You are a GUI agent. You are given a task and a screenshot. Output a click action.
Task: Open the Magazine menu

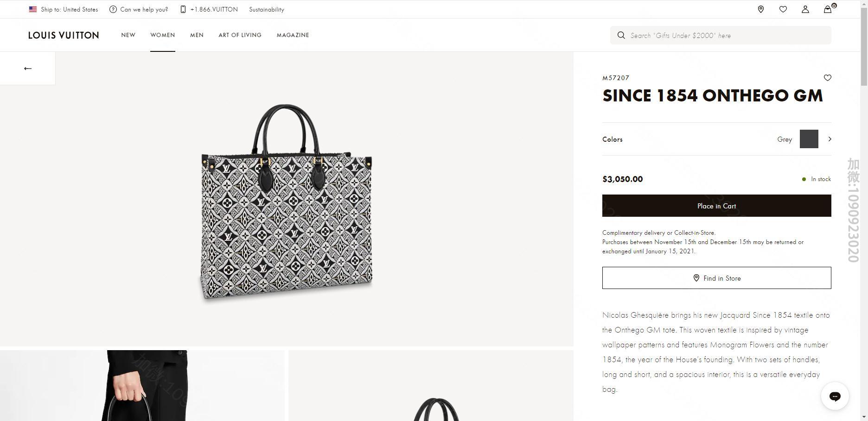pyautogui.click(x=293, y=35)
